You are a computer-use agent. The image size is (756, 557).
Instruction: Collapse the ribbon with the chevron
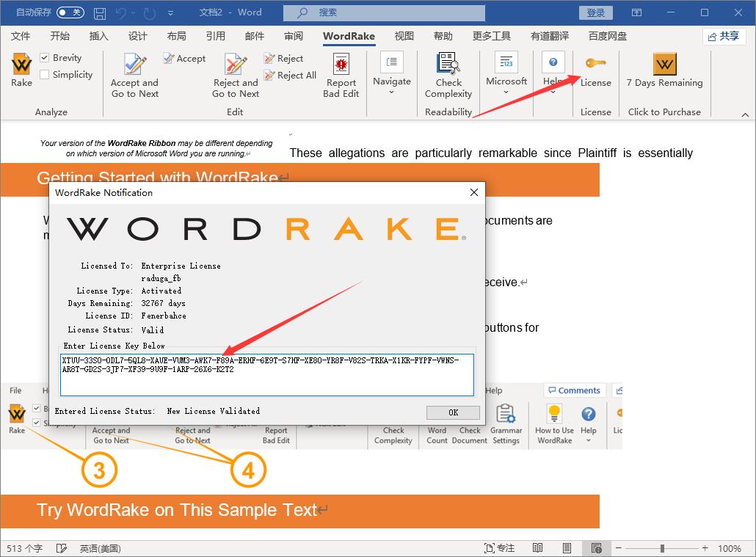(x=745, y=114)
